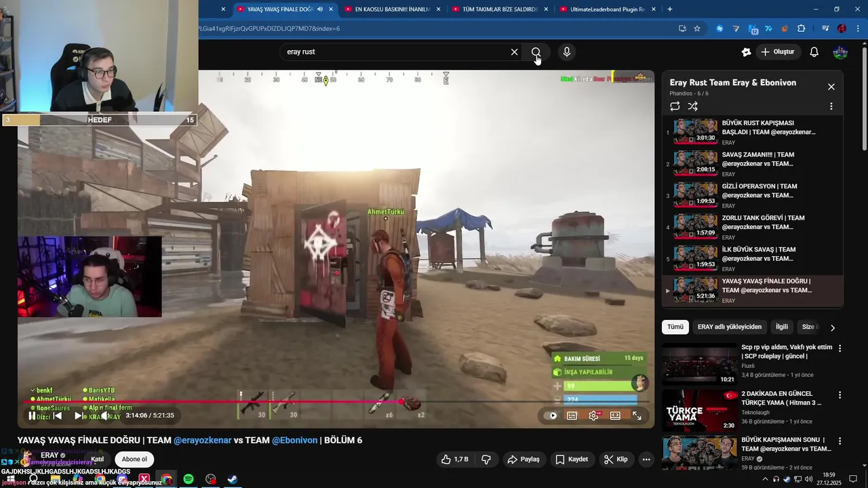Select the ERAY adlı yükleyiciden chip

(x=730, y=327)
